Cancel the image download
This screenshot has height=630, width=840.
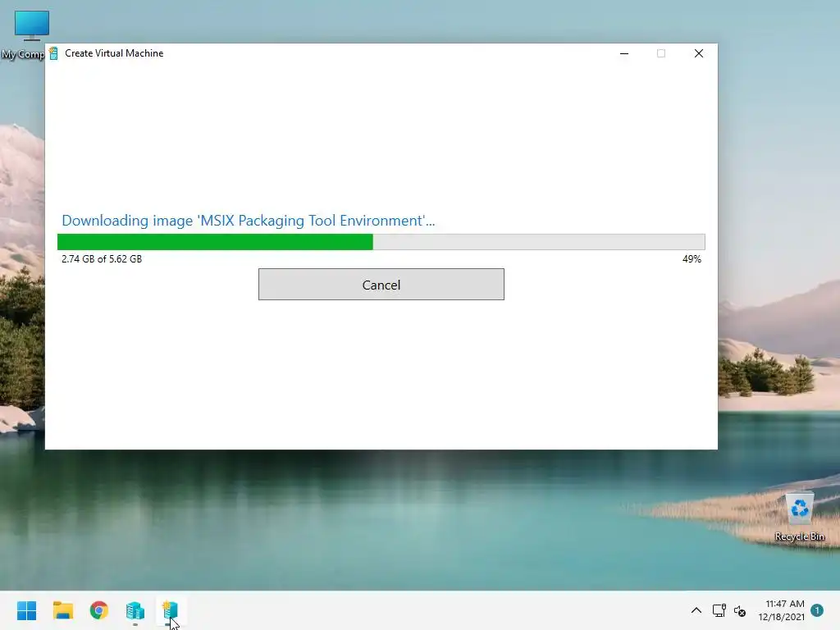(381, 285)
